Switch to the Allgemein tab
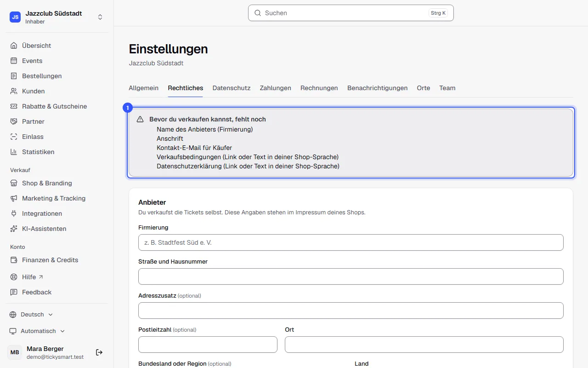 point(144,88)
